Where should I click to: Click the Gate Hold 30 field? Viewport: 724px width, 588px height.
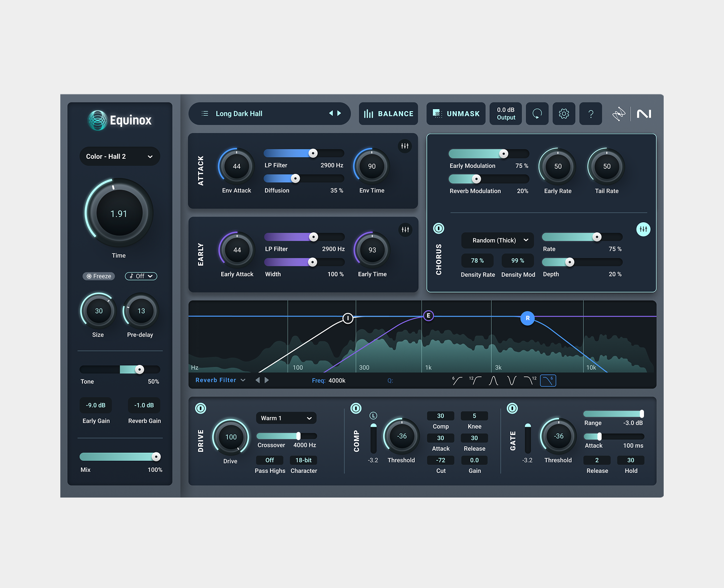click(x=630, y=460)
